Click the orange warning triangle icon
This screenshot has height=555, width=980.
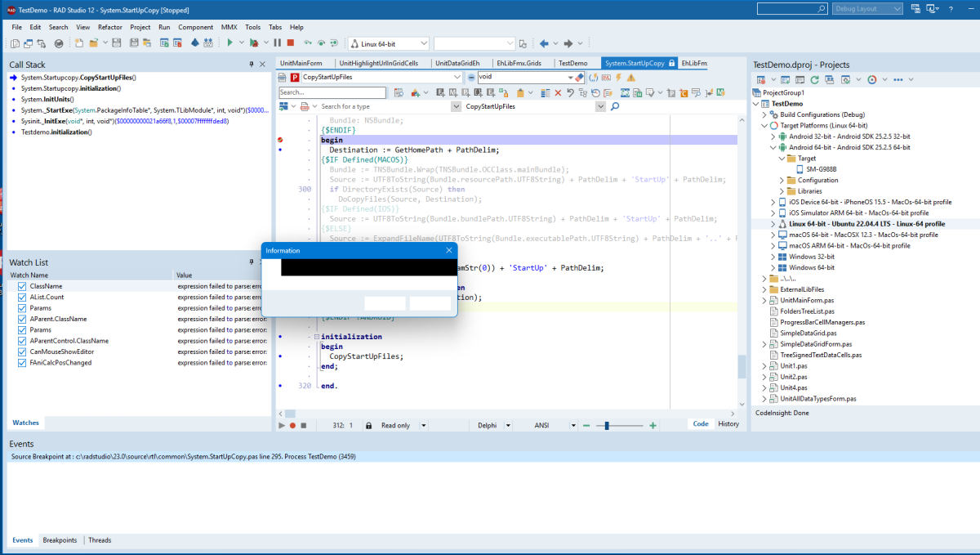click(630, 77)
